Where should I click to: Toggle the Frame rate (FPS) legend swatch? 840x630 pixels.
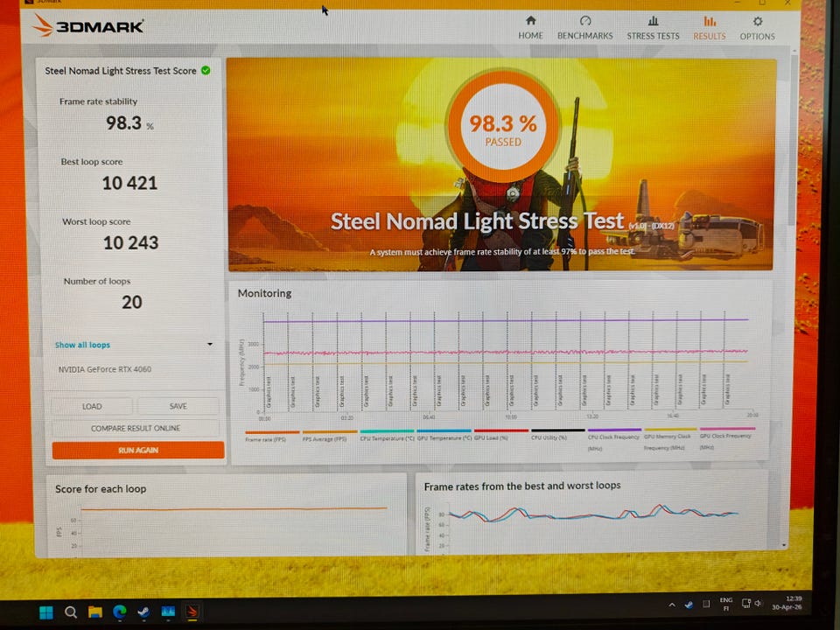(x=272, y=431)
